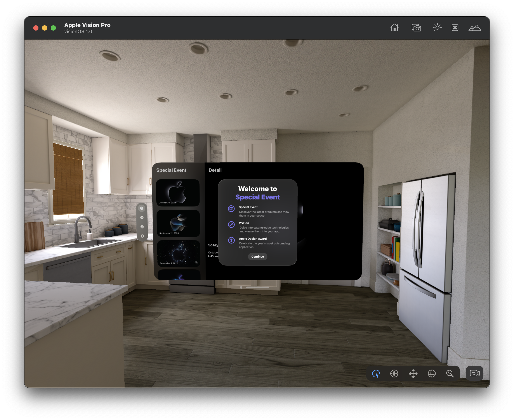Select the dolly zoom magnifier tool

(450, 374)
